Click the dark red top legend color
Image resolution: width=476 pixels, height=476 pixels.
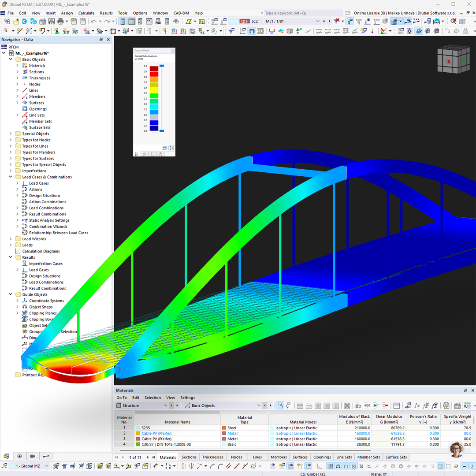click(154, 69)
